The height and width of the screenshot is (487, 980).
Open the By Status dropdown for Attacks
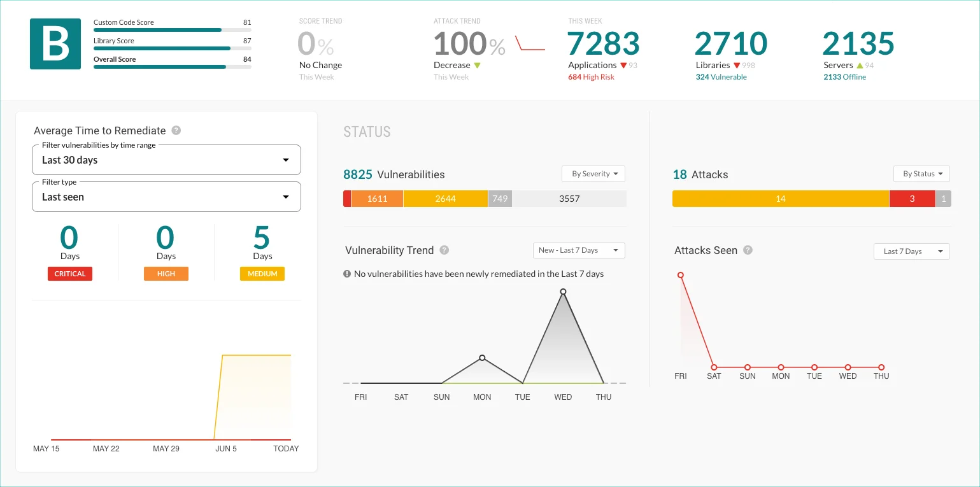921,173
